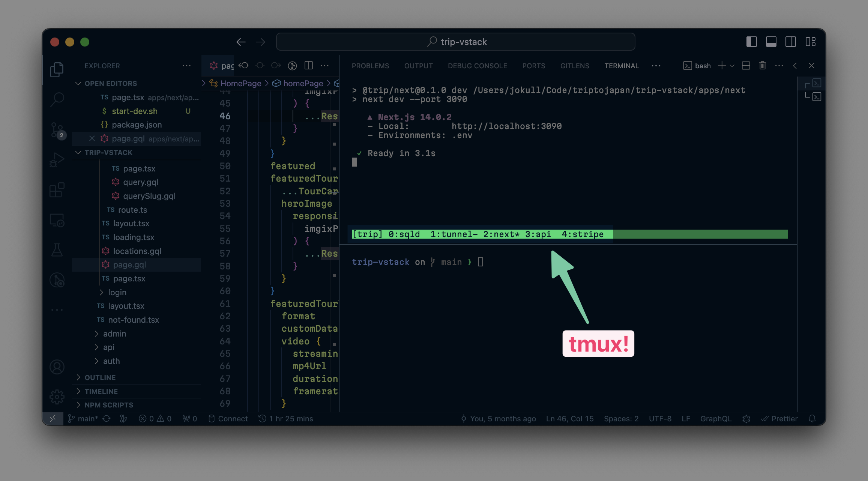This screenshot has height=481, width=868.
Task: Click the green tmux status bar line
Action: pos(480,234)
